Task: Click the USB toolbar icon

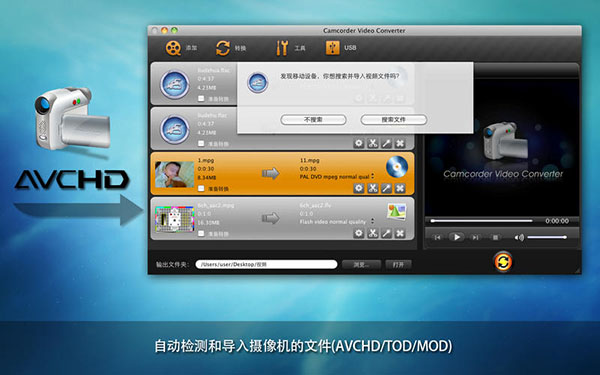Action: click(x=332, y=48)
